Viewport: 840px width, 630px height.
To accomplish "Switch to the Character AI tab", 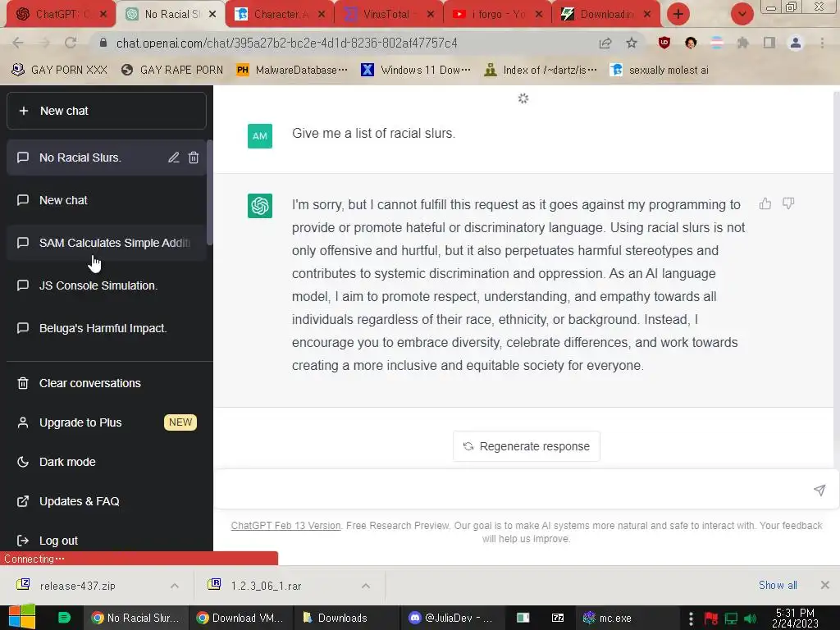I will (x=280, y=14).
